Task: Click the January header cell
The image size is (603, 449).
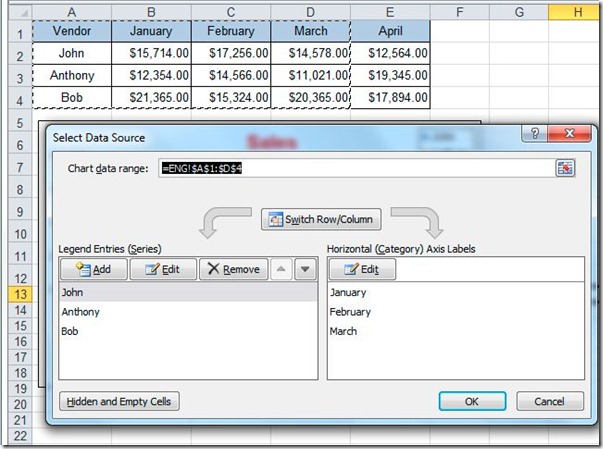Action: (x=152, y=31)
